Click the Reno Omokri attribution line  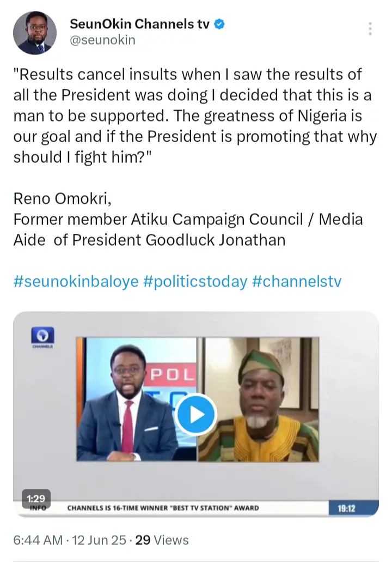(63, 198)
